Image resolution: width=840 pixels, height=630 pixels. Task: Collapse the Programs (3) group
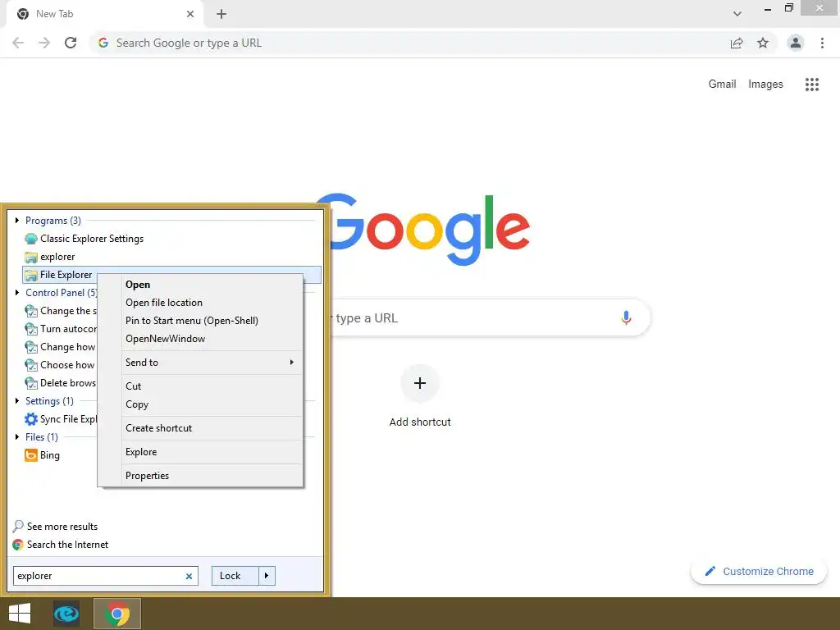coord(17,221)
